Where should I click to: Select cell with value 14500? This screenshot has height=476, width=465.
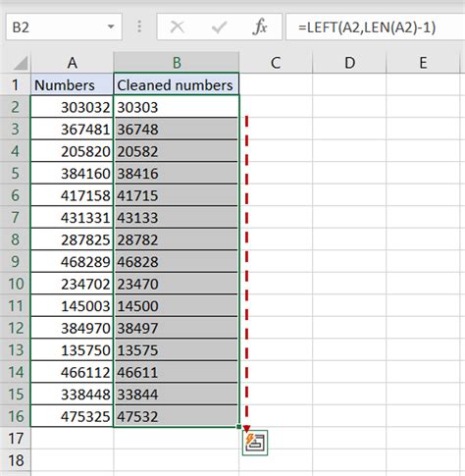click(x=177, y=305)
